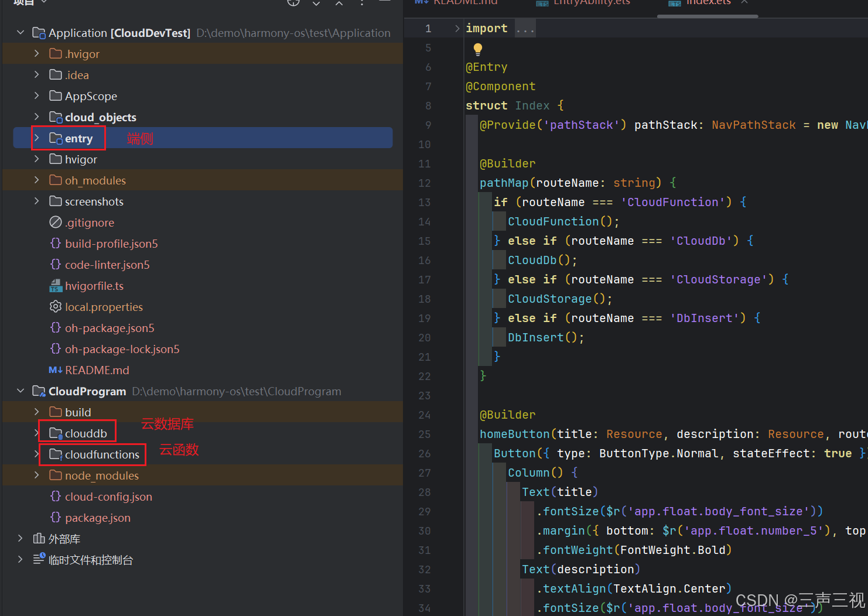This screenshot has height=616, width=868.
Task: Click the pathMap function name
Action: coord(504,183)
